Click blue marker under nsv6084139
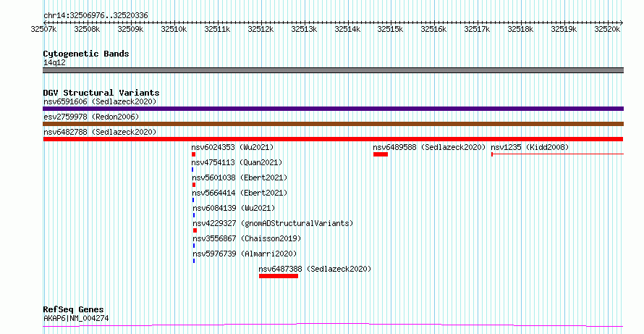 pyautogui.click(x=194, y=215)
